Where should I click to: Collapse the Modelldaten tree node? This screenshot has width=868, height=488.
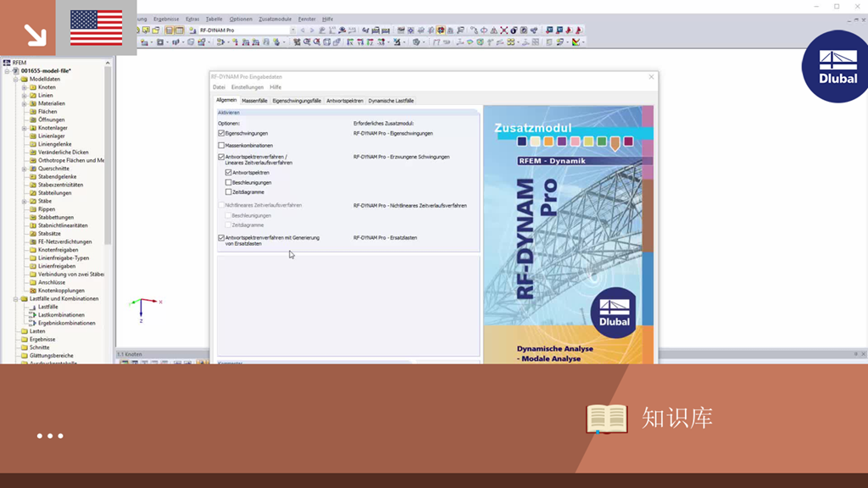(15, 79)
